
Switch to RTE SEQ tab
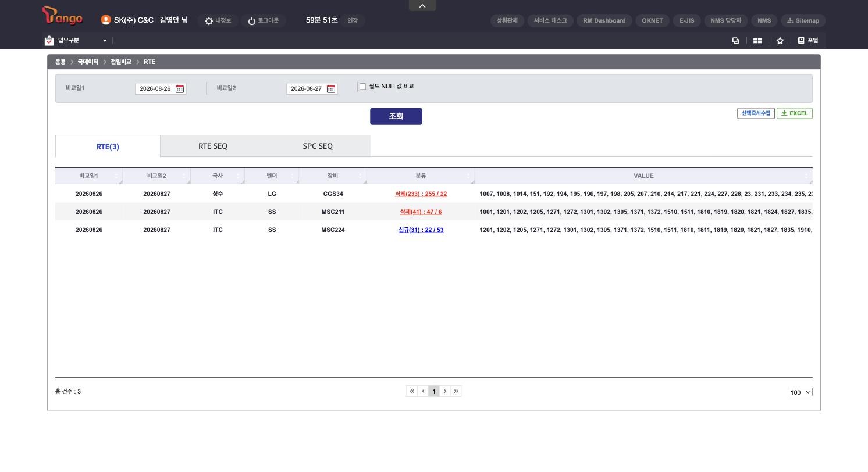click(213, 146)
